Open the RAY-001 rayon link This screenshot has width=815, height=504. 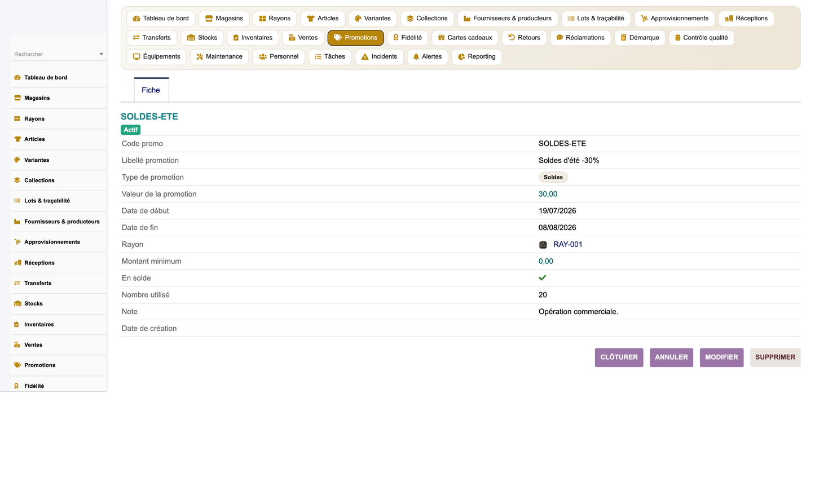pos(568,245)
